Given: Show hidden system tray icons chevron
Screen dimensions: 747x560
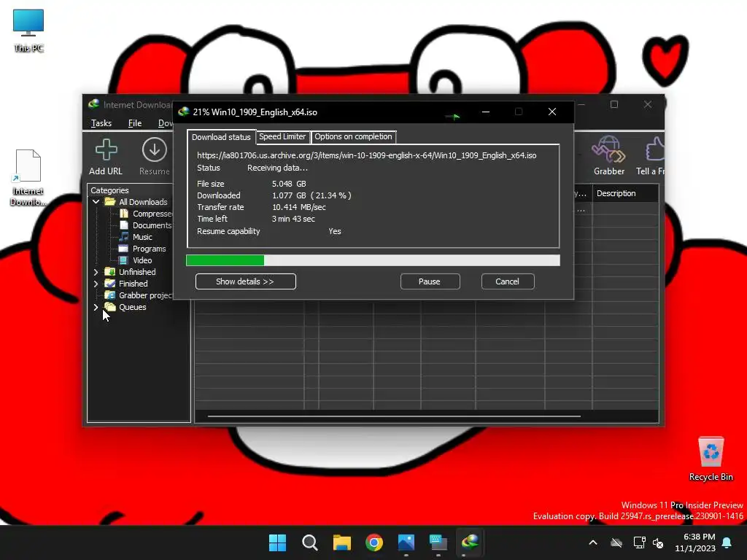Looking at the screenshot, I should tap(593, 542).
